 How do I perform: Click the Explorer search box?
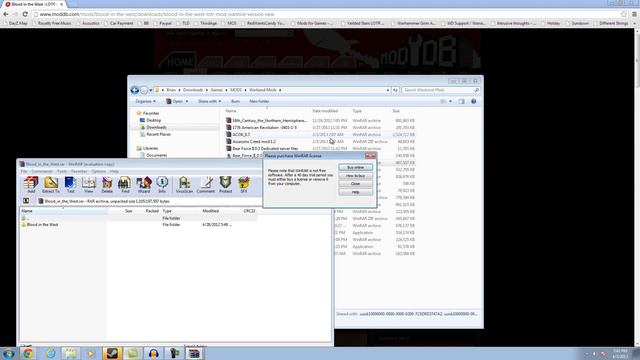441,90
